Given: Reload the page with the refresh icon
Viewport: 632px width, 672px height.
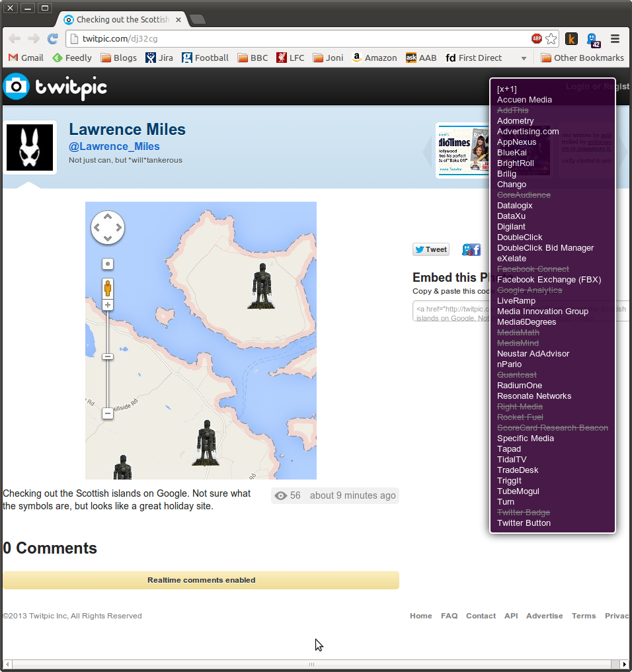Looking at the screenshot, I should pos(53,39).
